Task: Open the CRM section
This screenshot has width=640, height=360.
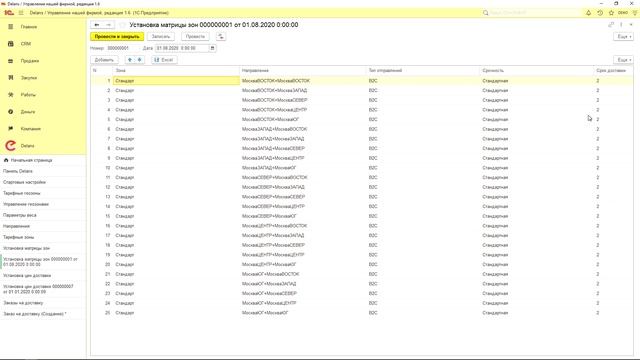Action: coord(26,44)
